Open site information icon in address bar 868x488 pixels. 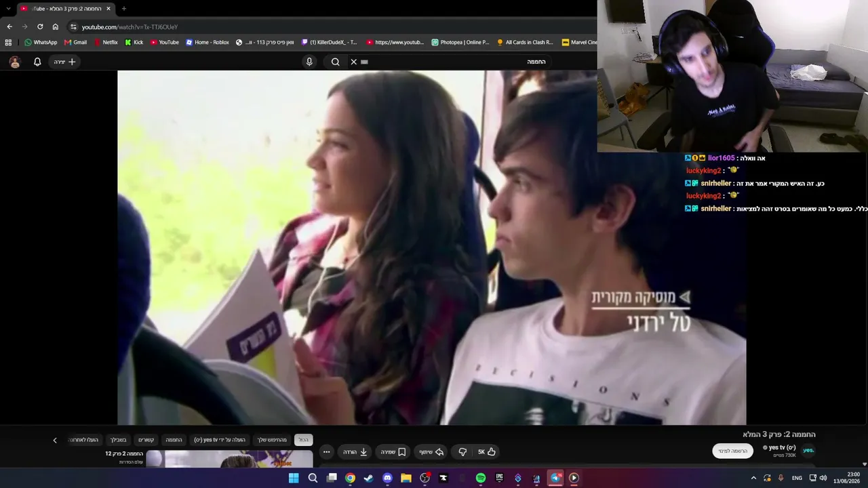click(x=73, y=26)
